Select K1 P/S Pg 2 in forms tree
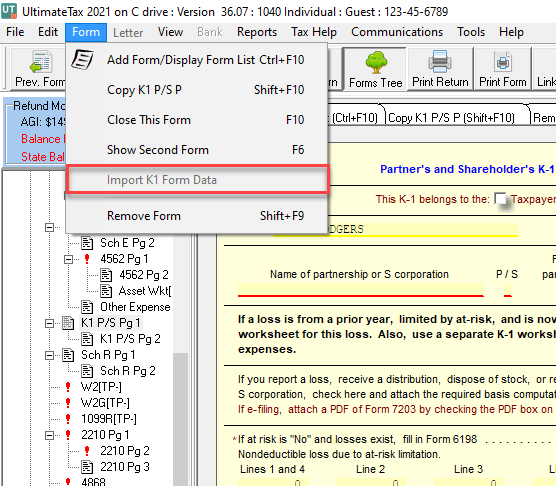The width and height of the screenshot is (556, 486). pos(130,339)
